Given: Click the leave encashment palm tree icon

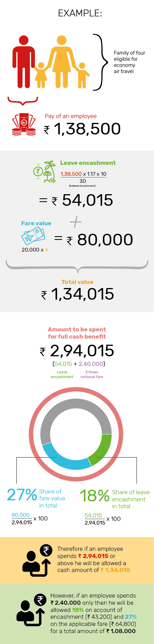Looking at the screenshot, I should (44, 172).
